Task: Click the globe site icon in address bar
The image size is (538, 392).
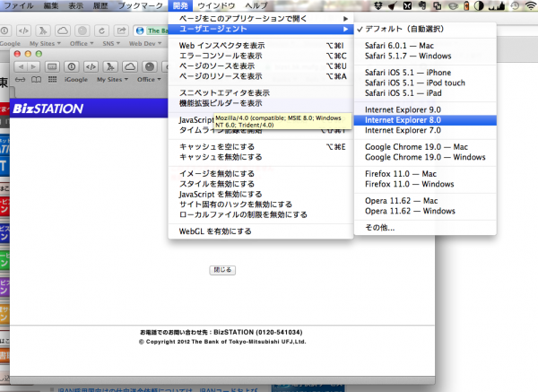Action: click(x=140, y=30)
